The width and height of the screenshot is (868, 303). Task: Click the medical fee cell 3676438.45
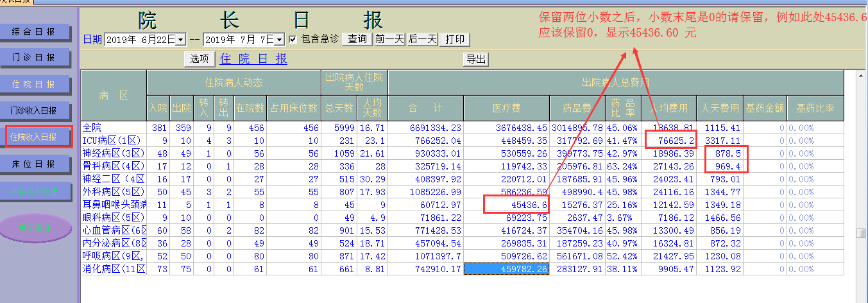pyautogui.click(x=506, y=128)
